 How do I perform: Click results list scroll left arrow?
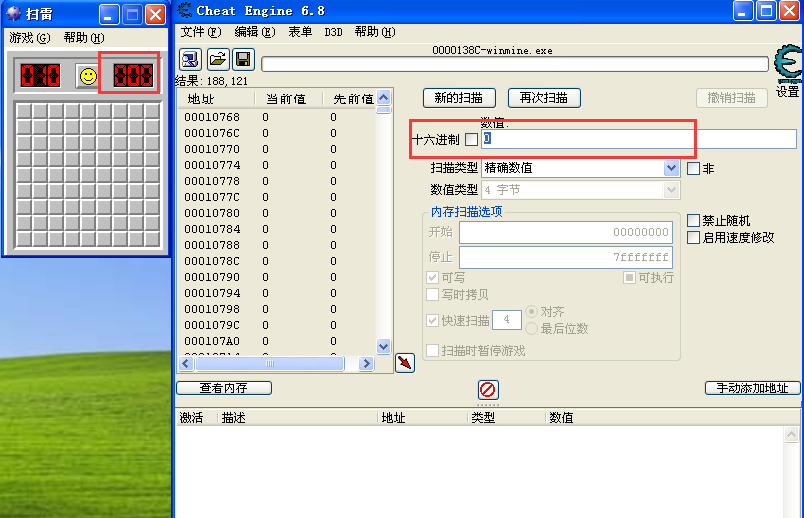pos(186,364)
